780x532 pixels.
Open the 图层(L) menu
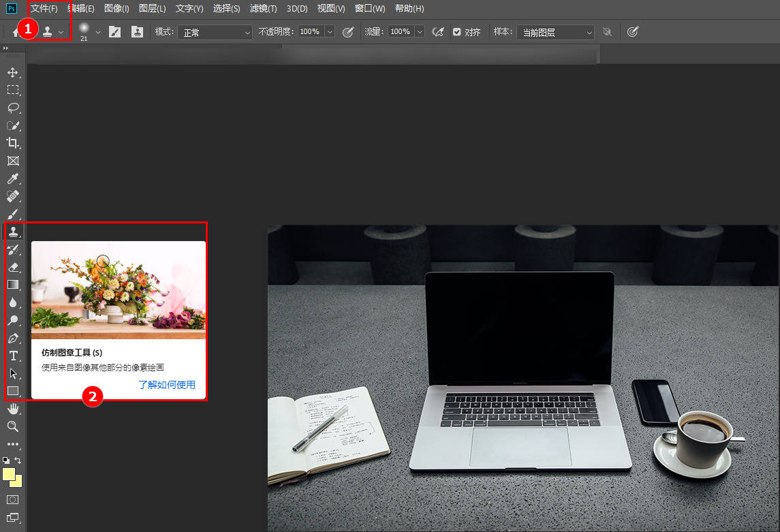(x=152, y=9)
